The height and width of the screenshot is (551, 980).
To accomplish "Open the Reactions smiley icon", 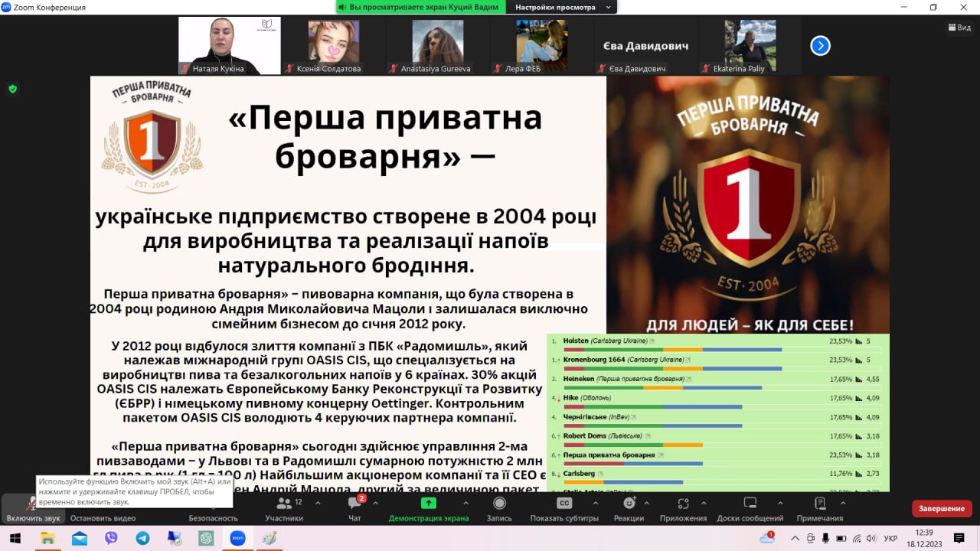I will pyautogui.click(x=629, y=504).
